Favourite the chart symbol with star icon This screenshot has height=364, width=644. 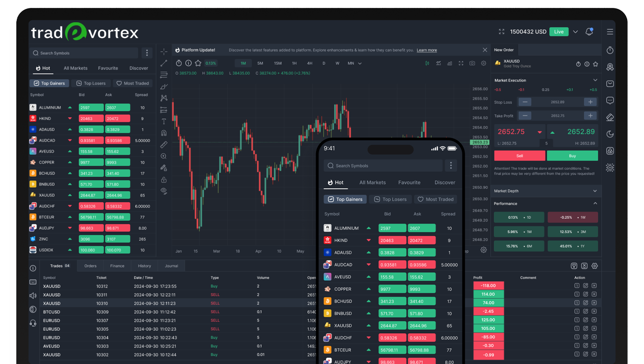pos(198,63)
